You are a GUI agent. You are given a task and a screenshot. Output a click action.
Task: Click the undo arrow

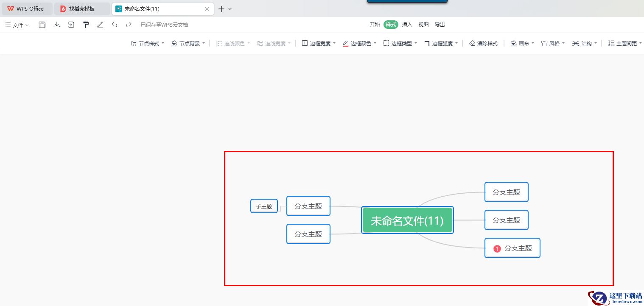[115, 25]
